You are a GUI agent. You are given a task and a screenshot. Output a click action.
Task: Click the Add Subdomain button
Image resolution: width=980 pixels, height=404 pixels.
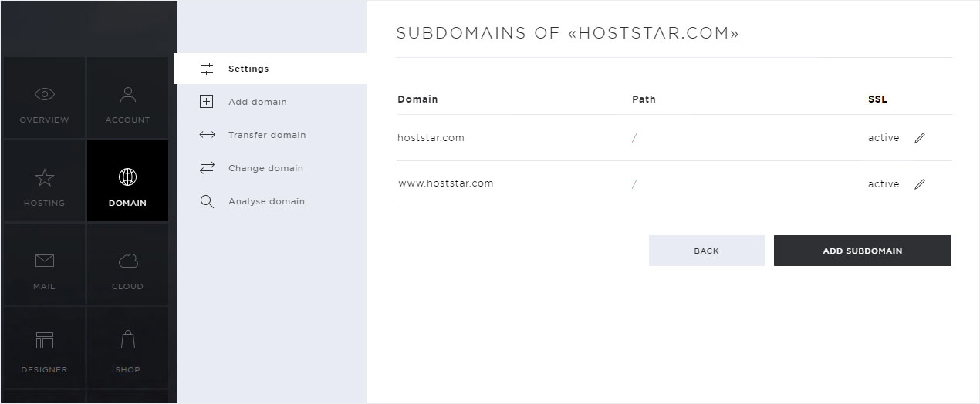[x=862, y=251]
